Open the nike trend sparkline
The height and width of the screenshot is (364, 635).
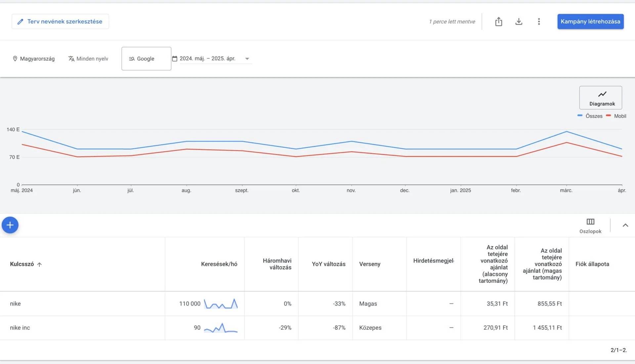click(221, 304)
